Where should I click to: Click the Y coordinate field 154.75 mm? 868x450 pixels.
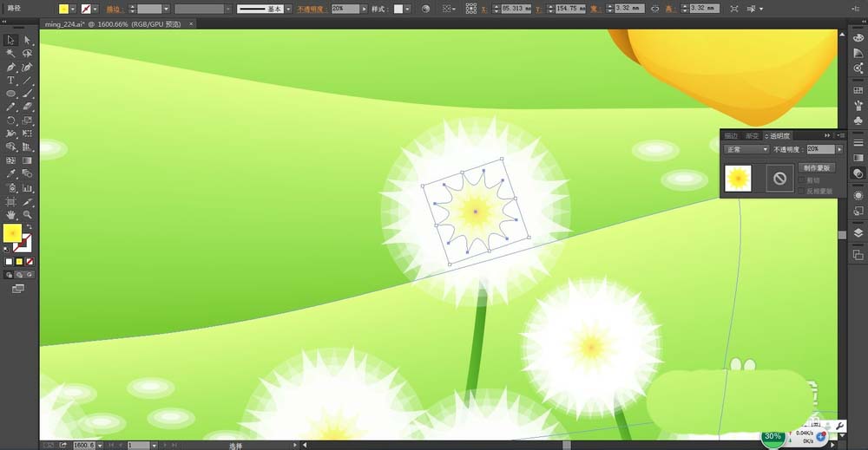coord(570,9)
